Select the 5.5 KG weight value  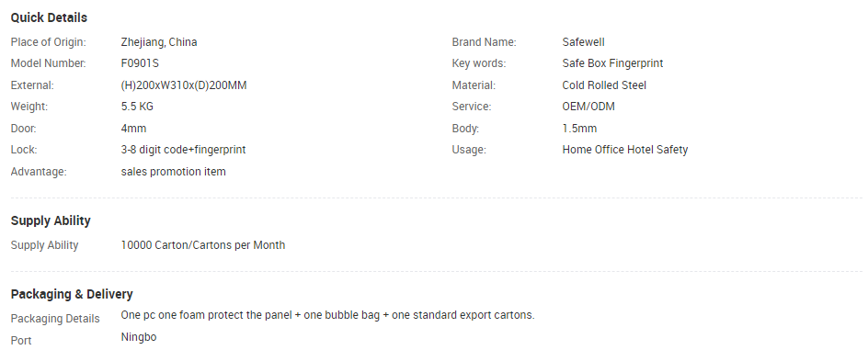(x=137, y=107)
